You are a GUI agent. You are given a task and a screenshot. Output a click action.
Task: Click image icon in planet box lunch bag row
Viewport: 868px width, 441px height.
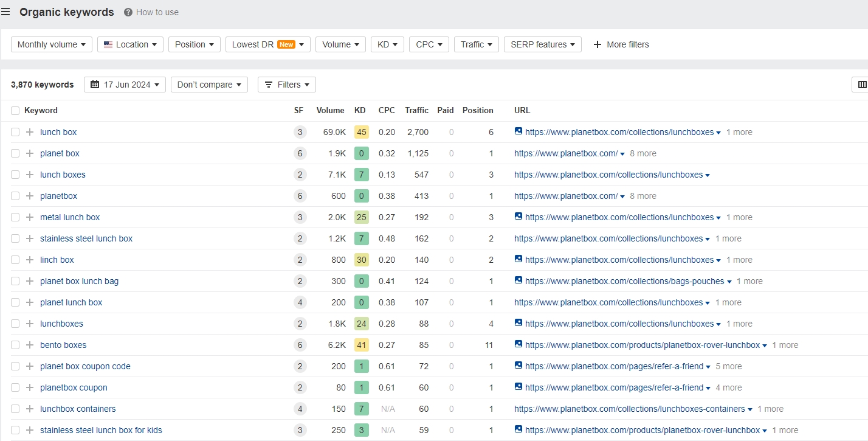[518, 280]
